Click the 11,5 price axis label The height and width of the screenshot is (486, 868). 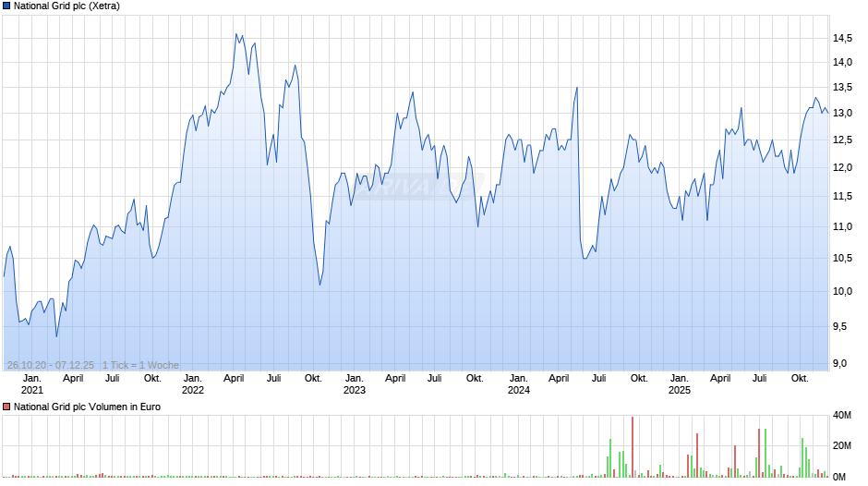[x=842, y=197]
